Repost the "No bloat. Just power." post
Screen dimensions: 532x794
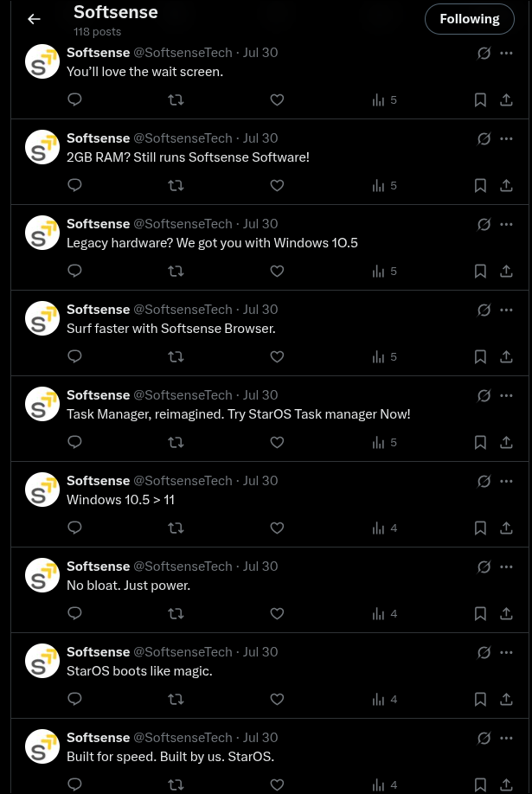[x=176, y=614]
